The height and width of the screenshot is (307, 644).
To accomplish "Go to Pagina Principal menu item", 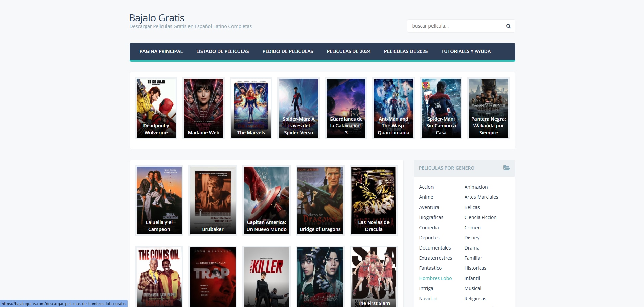I will [x=161, y=51].
